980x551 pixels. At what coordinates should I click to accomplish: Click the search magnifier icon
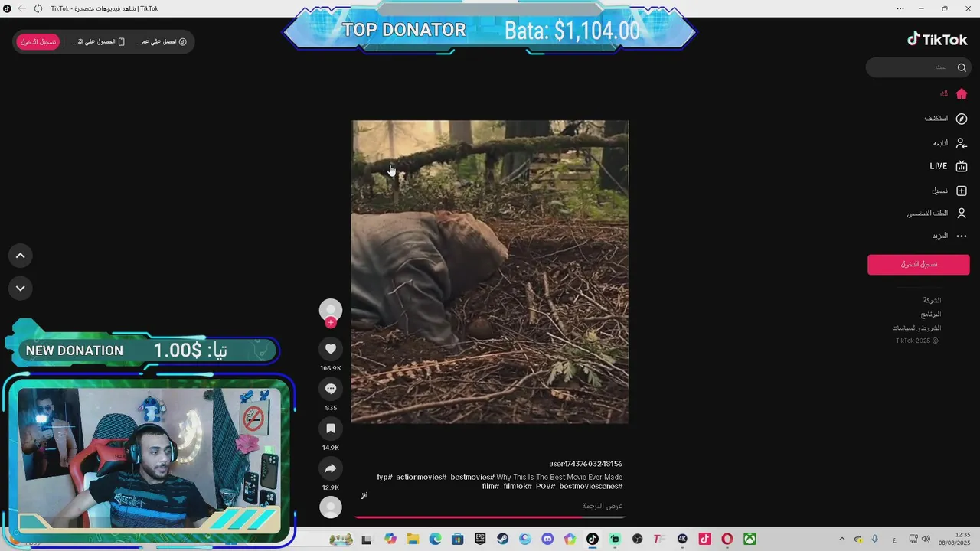coord(962,67)
